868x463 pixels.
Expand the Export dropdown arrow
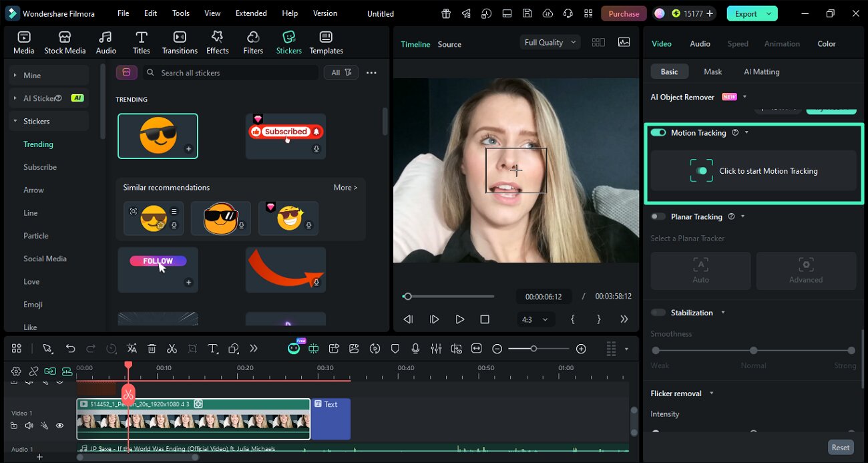pos(769,13)
